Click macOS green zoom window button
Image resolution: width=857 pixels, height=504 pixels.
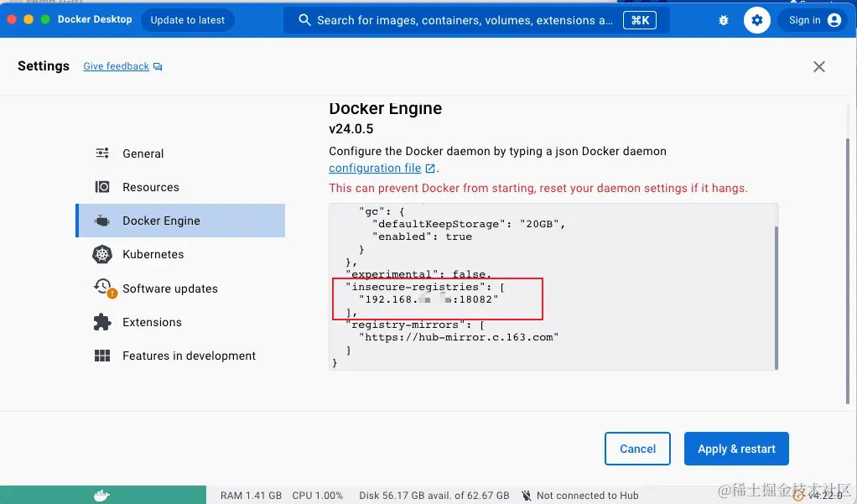45,19
